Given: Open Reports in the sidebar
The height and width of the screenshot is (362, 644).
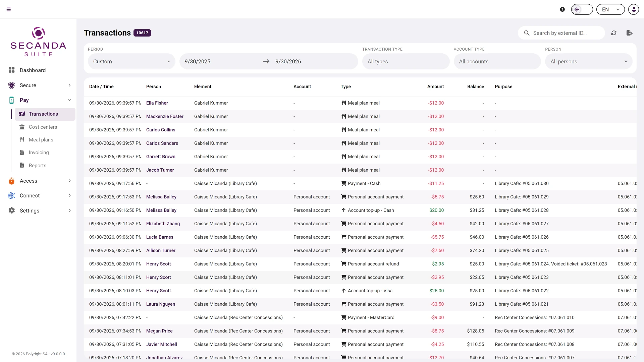Looking at the screenshot, I should 45,166.
